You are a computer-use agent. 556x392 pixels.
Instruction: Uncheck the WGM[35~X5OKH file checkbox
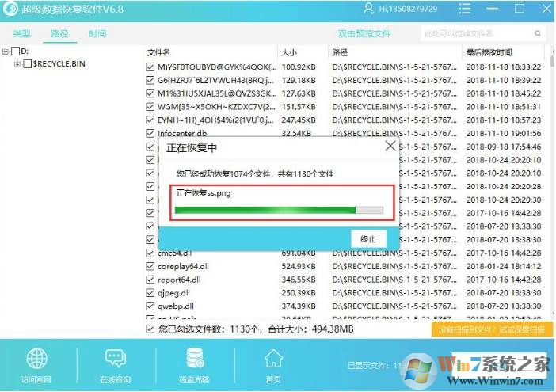point(150,107)
